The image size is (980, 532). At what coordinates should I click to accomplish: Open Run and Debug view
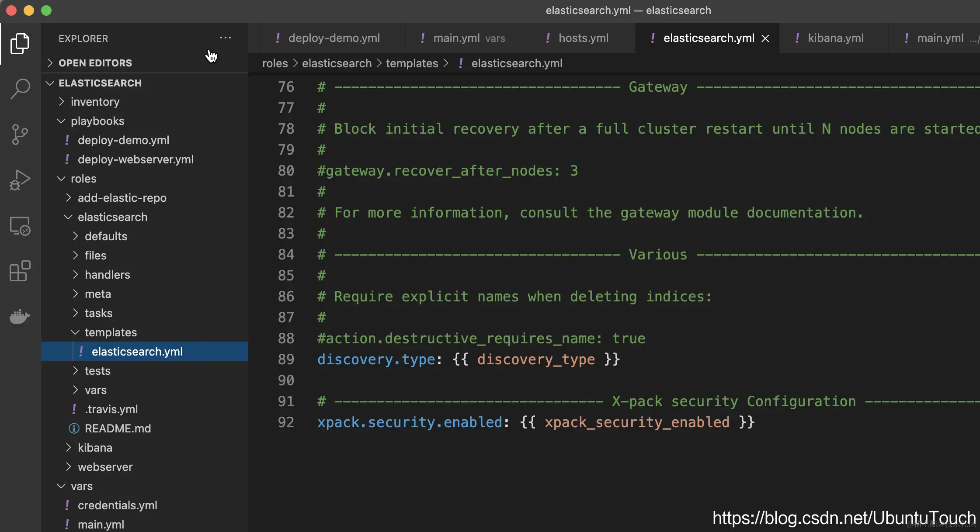pos(20,180)
